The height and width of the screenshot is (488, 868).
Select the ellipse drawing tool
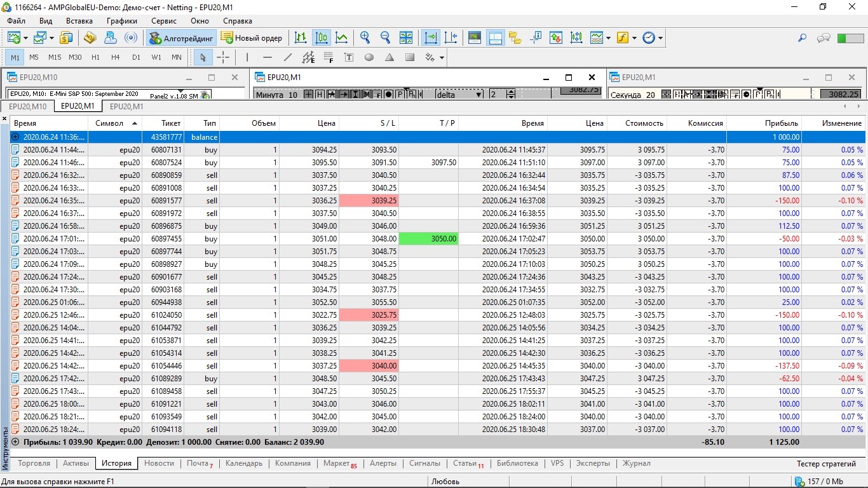coord(369,57)
